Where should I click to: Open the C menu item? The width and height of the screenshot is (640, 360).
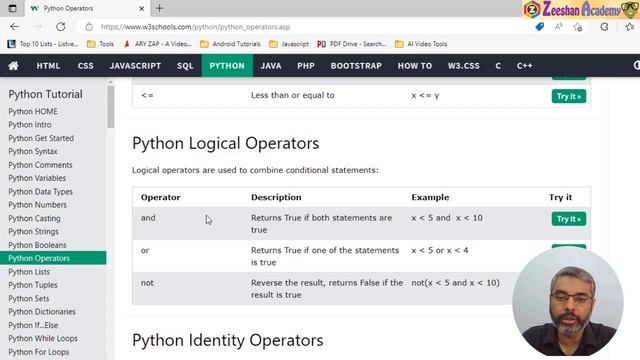(498, 66)
